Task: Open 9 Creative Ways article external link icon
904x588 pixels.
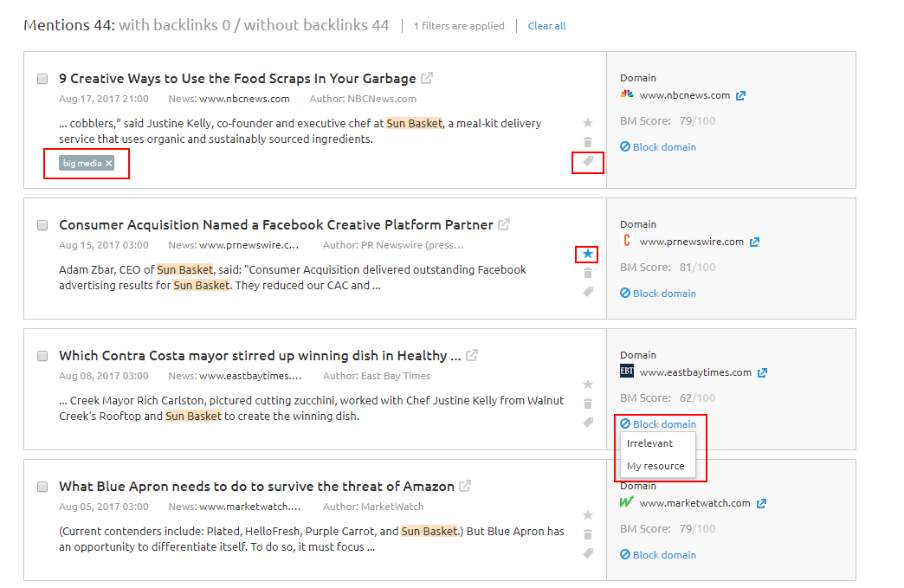Action: click(x=427, y=78)
